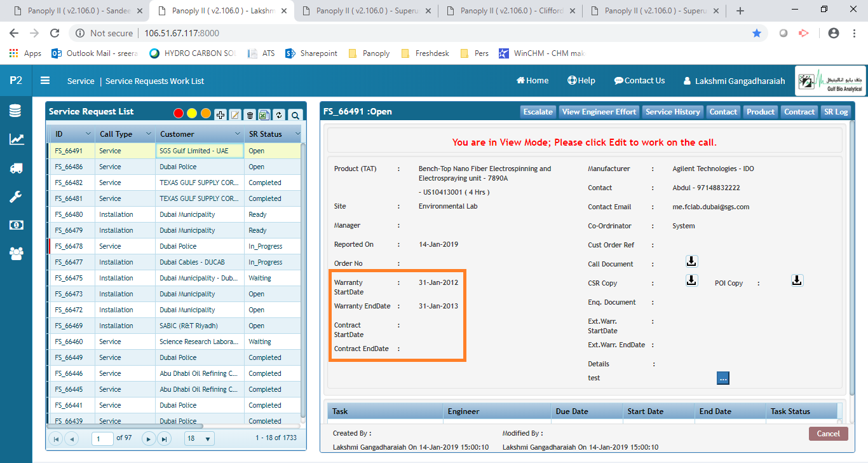
Task: Open Chrome profile account icon
Action: tap(834, 33)
